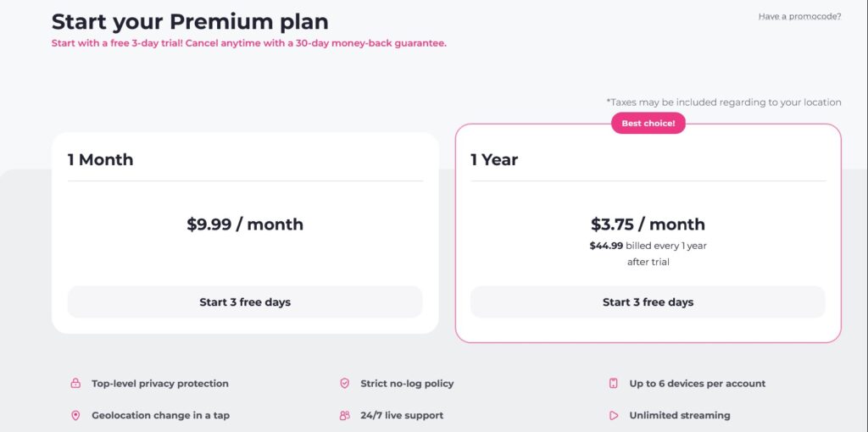Click the $9.99 / month price
Screen dimensions: 868x432
pos(245,224)
